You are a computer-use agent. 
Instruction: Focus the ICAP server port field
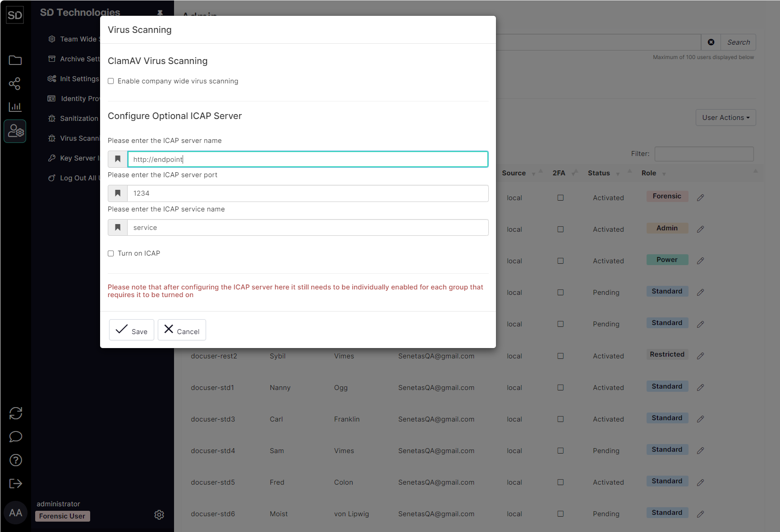point(308,193)
